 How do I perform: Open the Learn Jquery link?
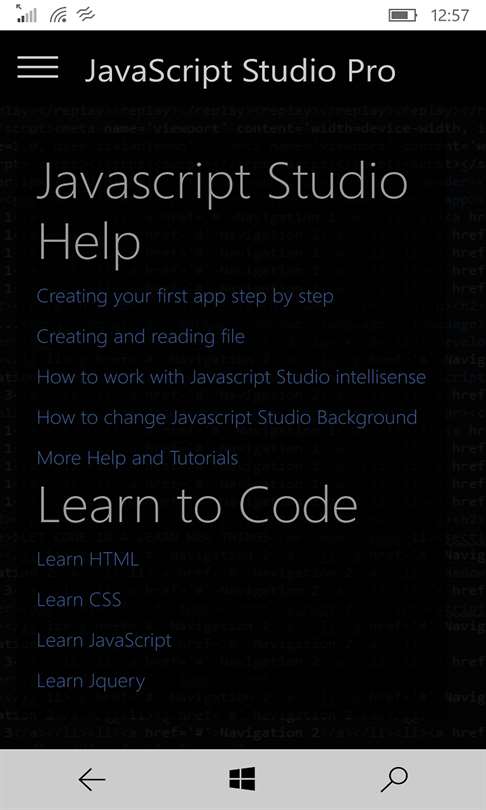pyautogui.click(x=91, y=681)
